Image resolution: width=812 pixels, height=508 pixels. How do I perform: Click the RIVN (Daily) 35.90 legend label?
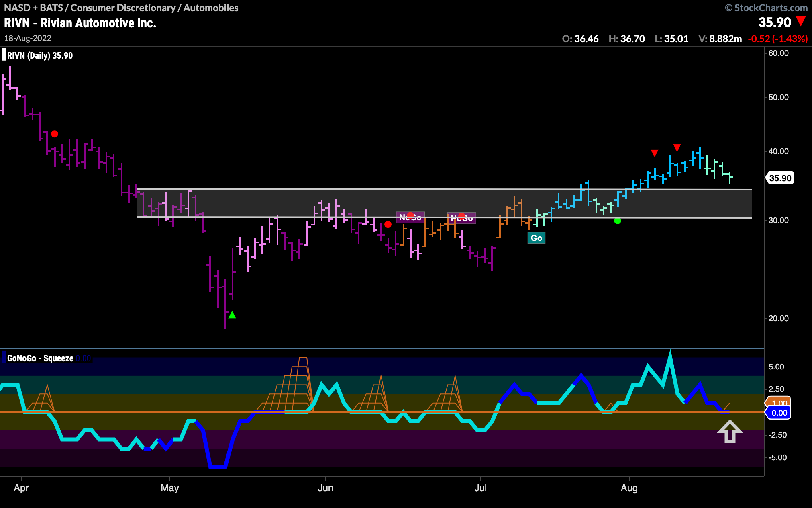(40, 55)
